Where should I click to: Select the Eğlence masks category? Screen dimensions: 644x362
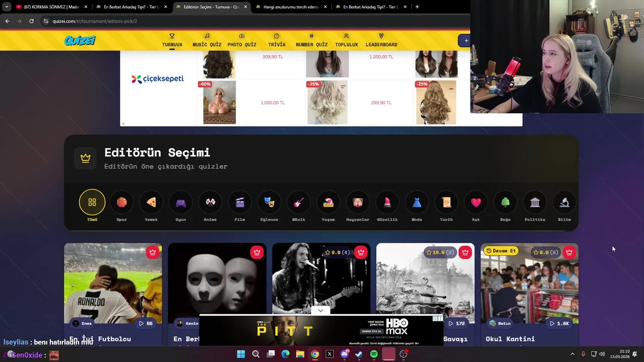click(269, 206)
